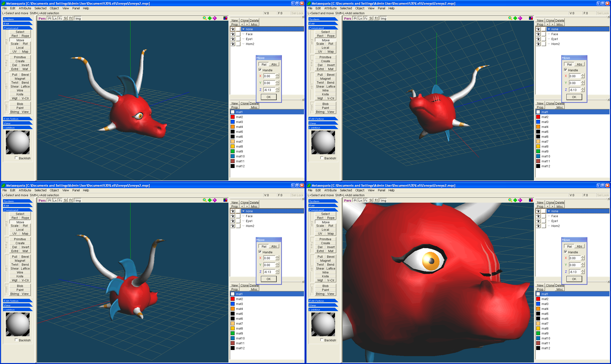
Task: Click the four-color view layout icon in bottom-right window
Action: [531, 200]
